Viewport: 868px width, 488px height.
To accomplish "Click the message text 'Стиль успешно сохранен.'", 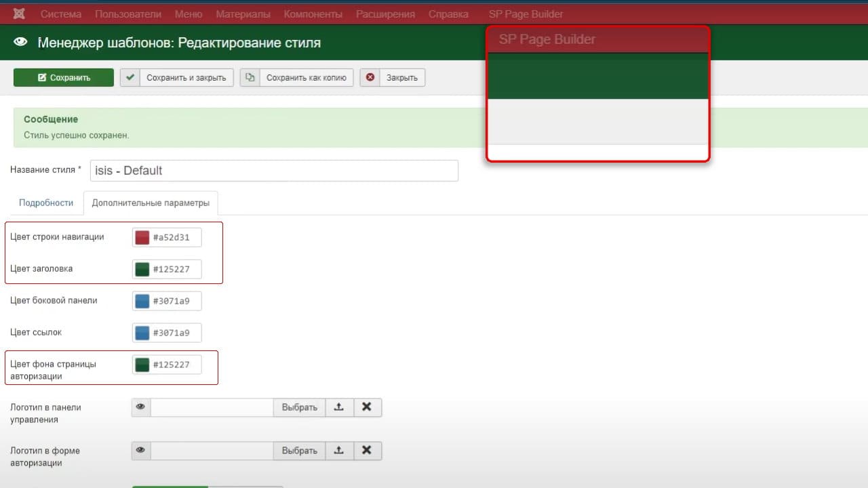I will pyautogui.click(x=76, y=135).
